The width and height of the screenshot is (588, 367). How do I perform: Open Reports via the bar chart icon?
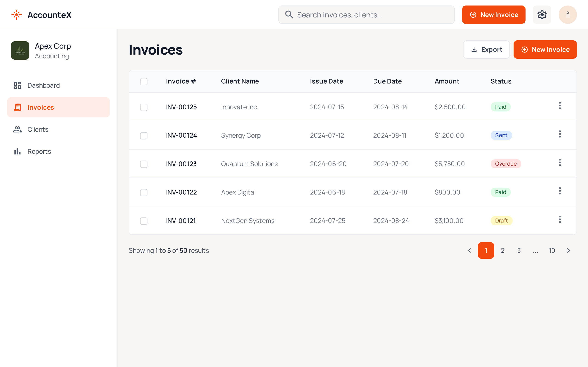(x=17, y=151)
